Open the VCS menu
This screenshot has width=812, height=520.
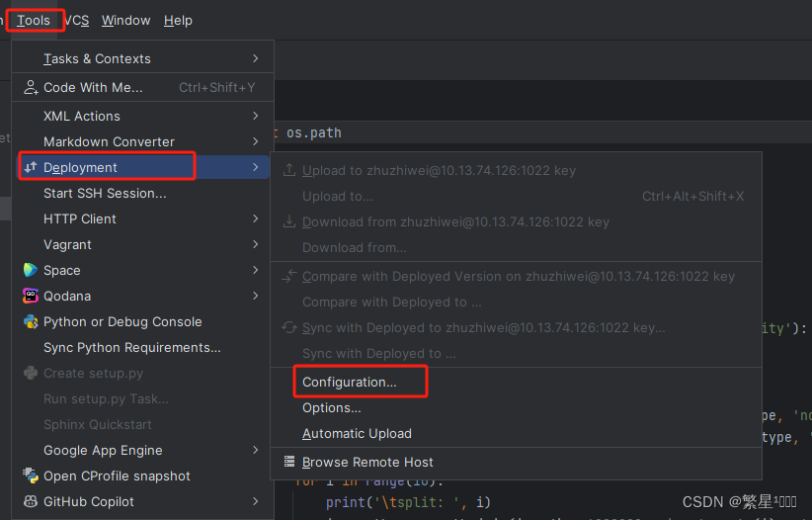[x=77, y=21]
